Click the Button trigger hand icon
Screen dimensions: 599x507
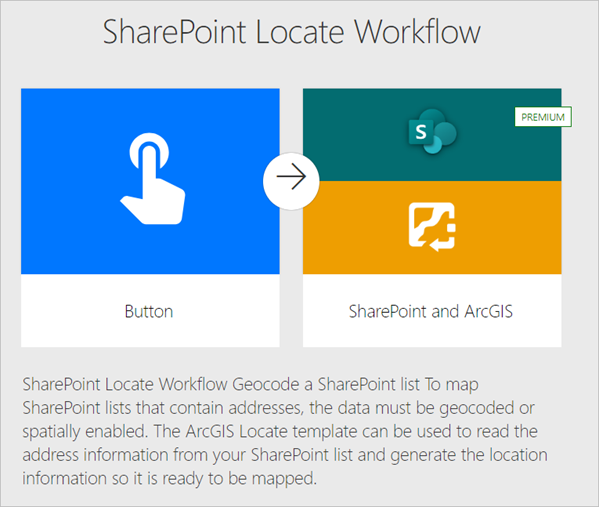coord(153,178)
